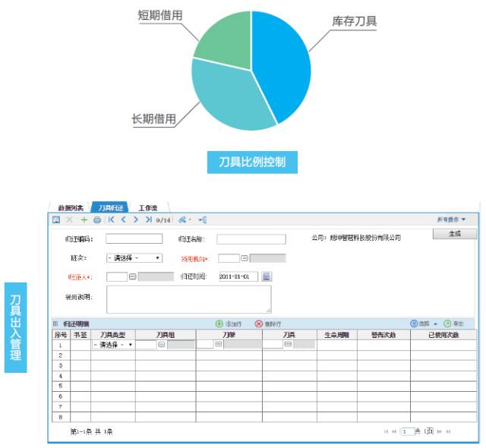Focus the 归还名称 input field
This screenshot has width=486, height=448.
[x=251, y=239]
